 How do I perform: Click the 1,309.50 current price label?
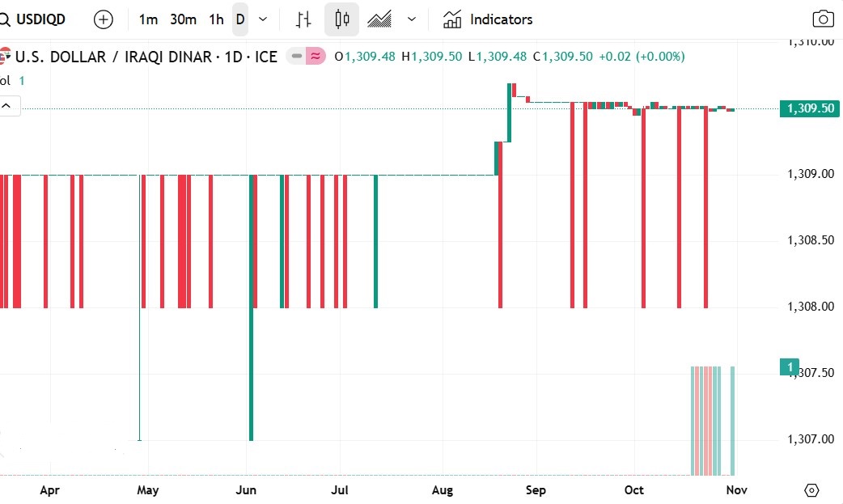pos(808,109)
